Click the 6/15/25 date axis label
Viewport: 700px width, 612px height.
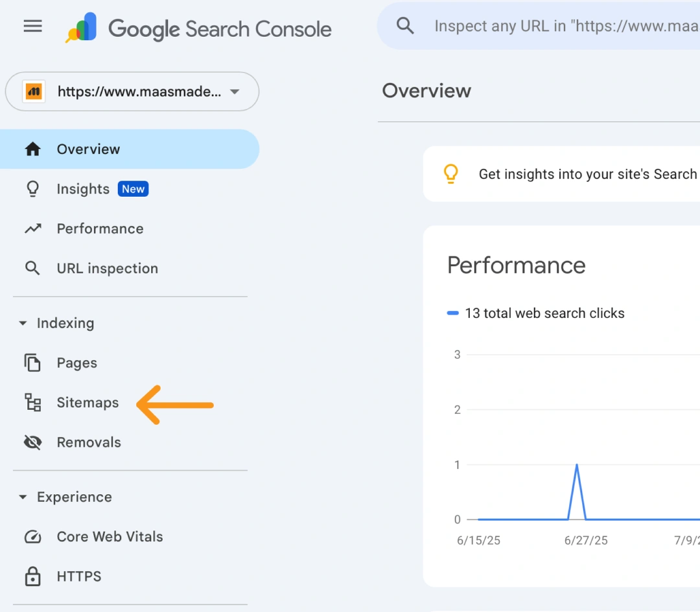click(x=478, y=541)
